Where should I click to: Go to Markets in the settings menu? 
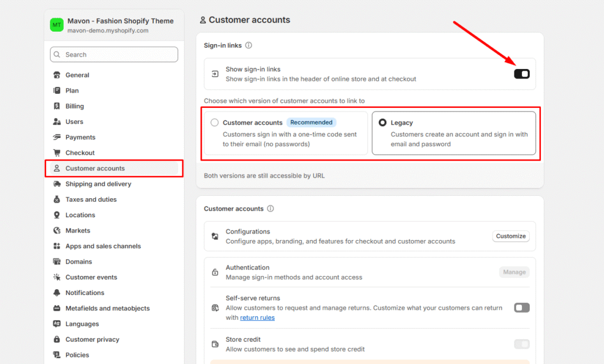[78, 231]
